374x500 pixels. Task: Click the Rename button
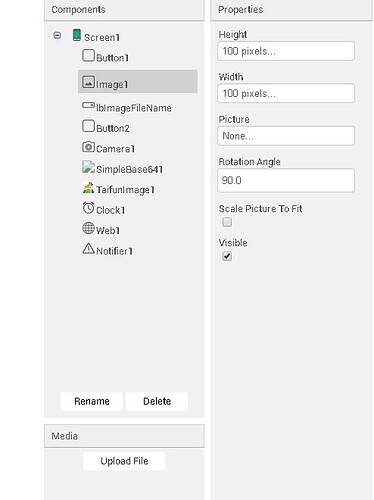tap(92, 401)
